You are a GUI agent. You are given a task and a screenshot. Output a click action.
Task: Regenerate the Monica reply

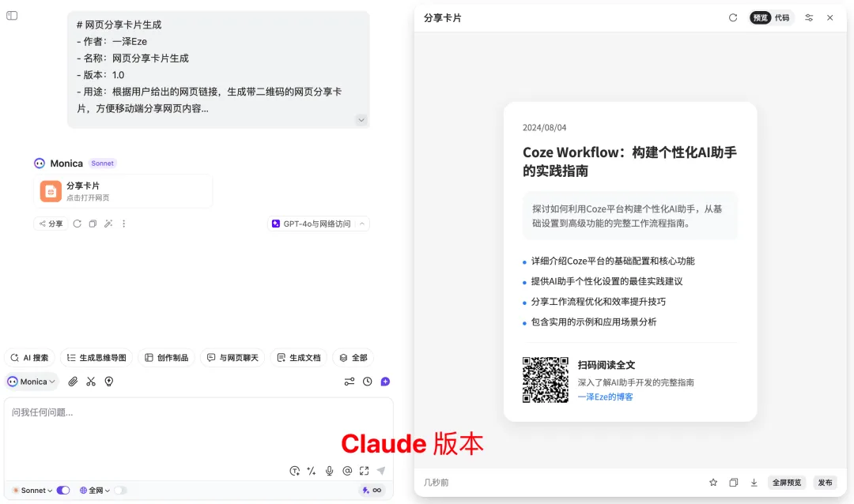(x=77, y=224)
